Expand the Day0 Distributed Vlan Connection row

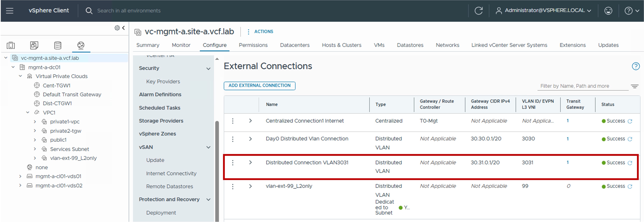click(250, 139)
